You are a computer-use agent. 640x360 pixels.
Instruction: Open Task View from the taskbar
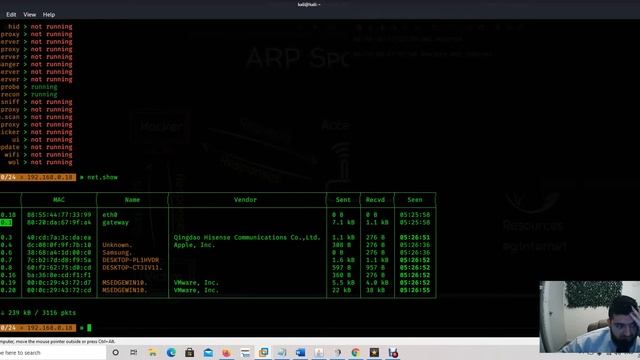(133, 352)
